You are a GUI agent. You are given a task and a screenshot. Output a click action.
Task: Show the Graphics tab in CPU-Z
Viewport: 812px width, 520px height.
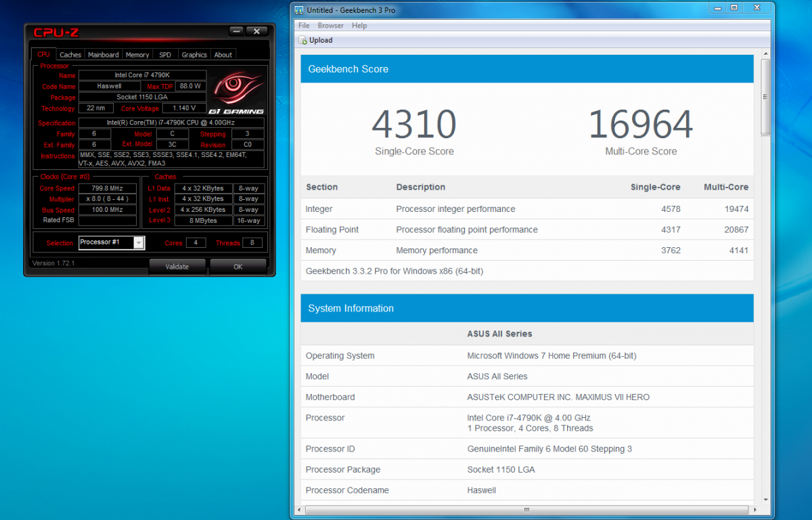[x=194, y=55]
